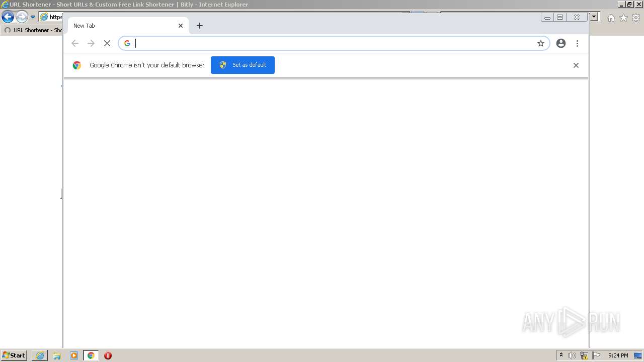
Task: Click the Google icon in the omnibox
Action: (127, 43)
